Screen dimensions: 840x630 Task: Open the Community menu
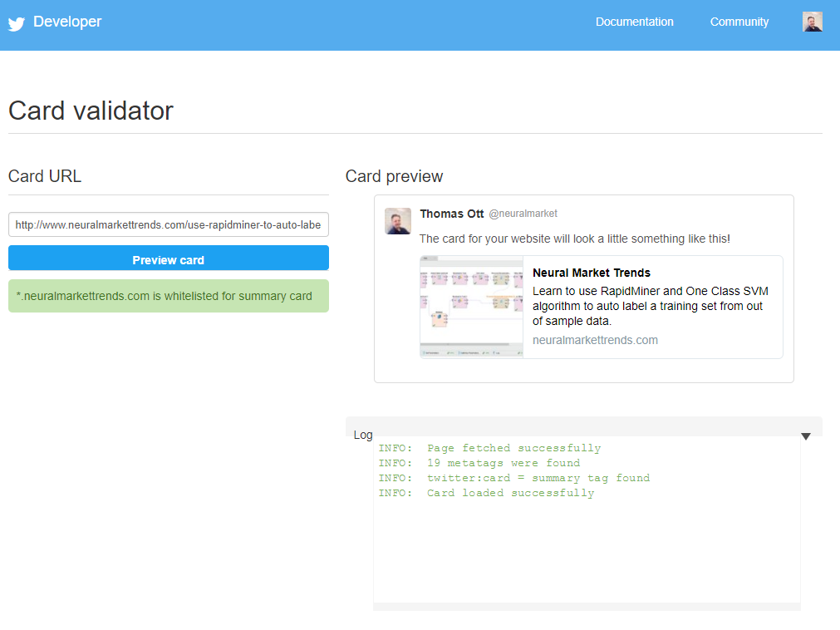coord(739,22)
